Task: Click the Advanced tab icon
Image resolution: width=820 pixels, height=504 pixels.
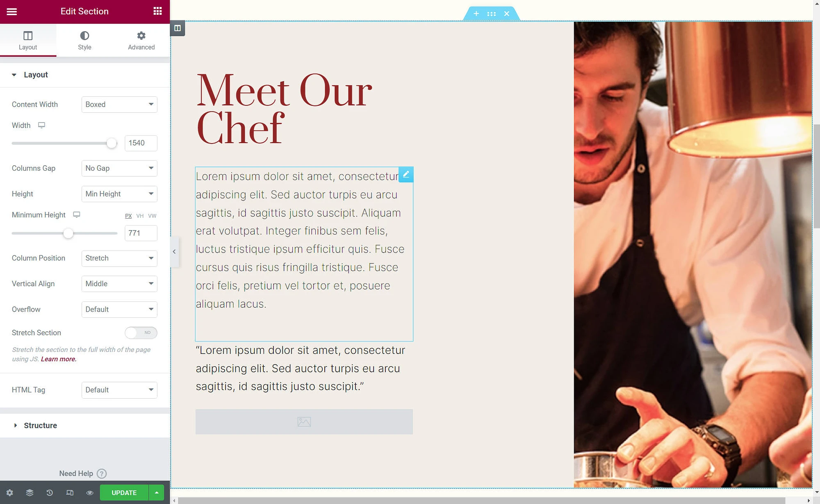Action: (141, 36)
